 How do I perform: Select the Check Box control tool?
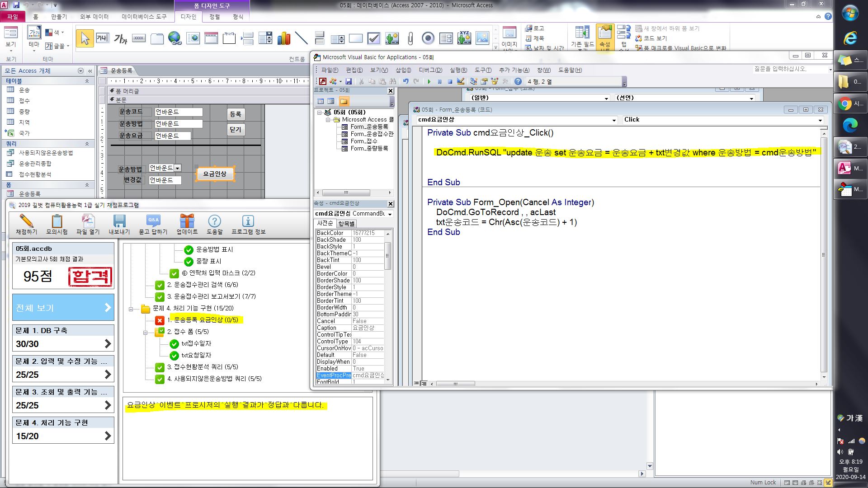tap(374, 38)
